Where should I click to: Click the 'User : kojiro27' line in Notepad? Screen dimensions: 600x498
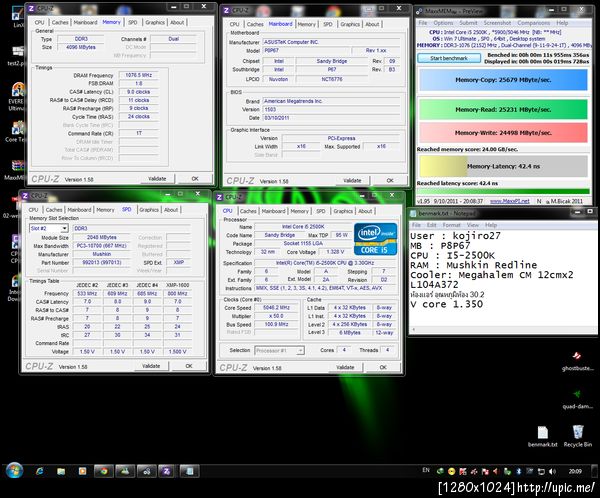(x=455, y=236)
